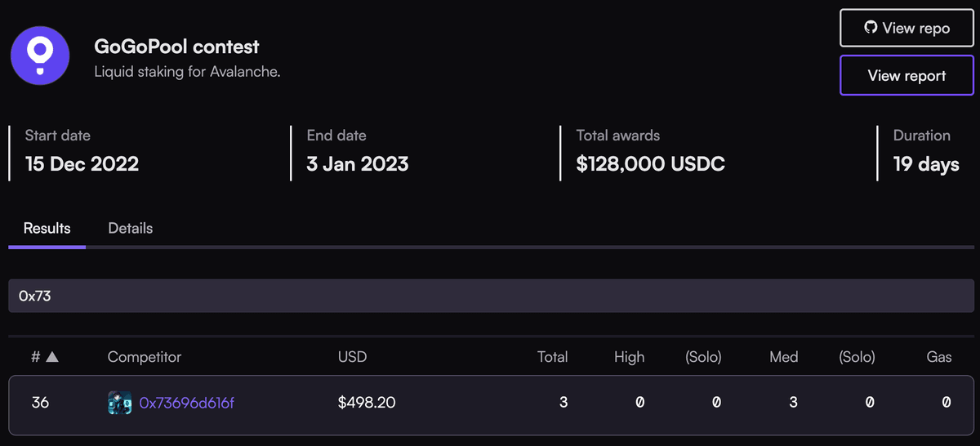
Task: Sort results by the High column
Action: (x=629, y=357)
